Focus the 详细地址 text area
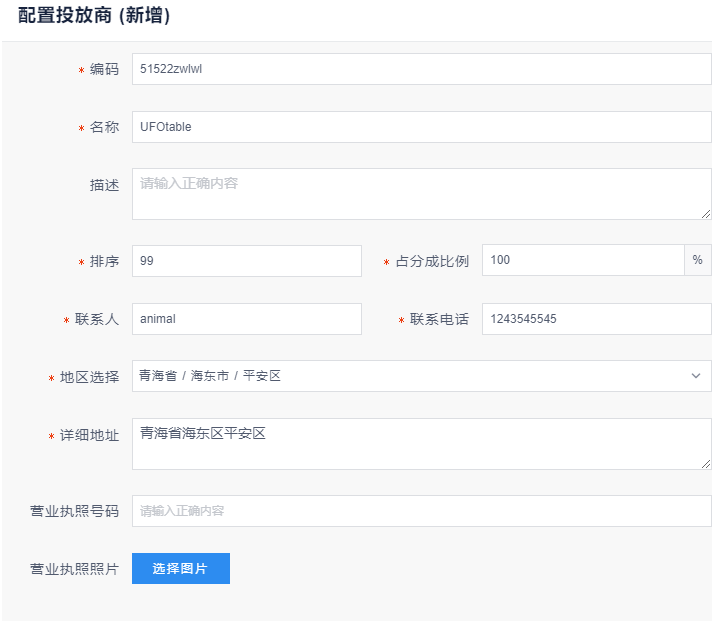This screenshot has height=621, width=712. 421,444
